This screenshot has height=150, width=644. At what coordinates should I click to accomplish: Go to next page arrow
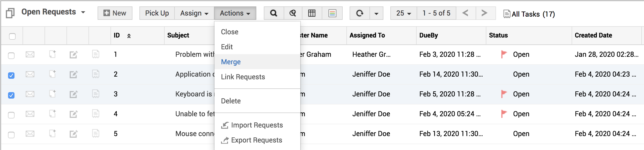click(x=484, y=13)
